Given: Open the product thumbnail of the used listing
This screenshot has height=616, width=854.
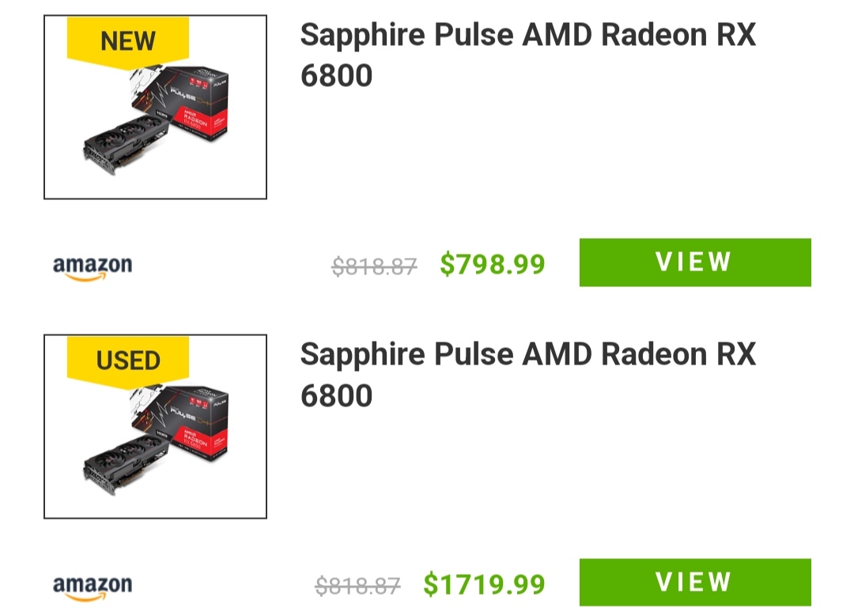Looking at the screenshot, I should tap(155, 427).
